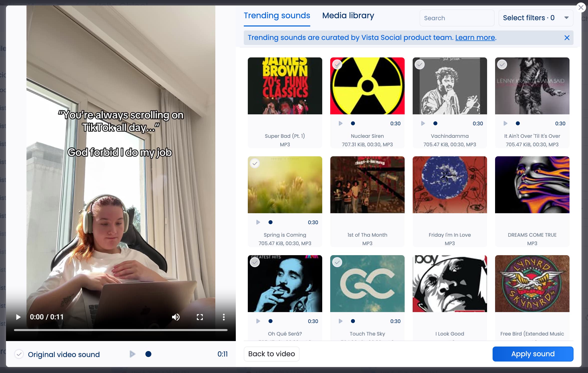The height and width of the screenshot is (373, 588).
Task: Uncheck the Spring is Coming selection
Action: tap(255, 163)
